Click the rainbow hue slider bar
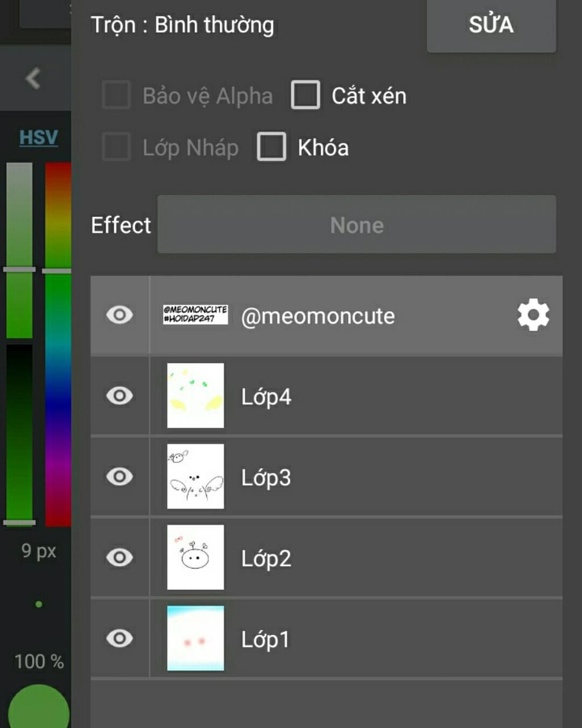 (x=58, y=344)
